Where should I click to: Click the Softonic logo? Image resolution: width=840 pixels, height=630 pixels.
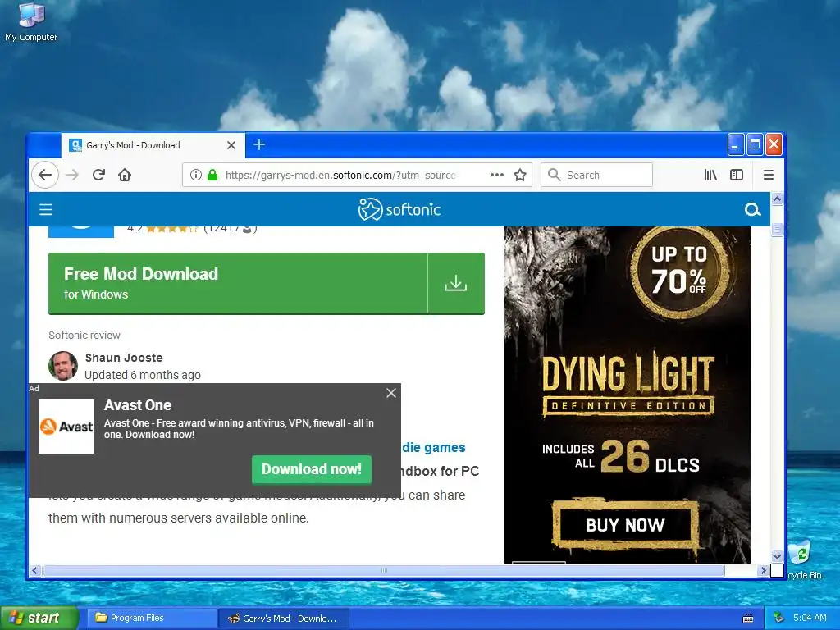pos(399,209)
